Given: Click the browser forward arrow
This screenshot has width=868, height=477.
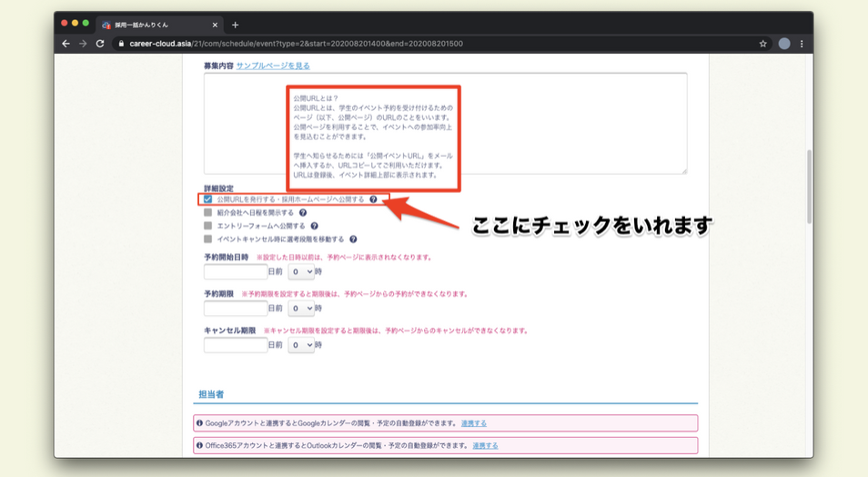Looking at the screenshot, I should (83, 43).
